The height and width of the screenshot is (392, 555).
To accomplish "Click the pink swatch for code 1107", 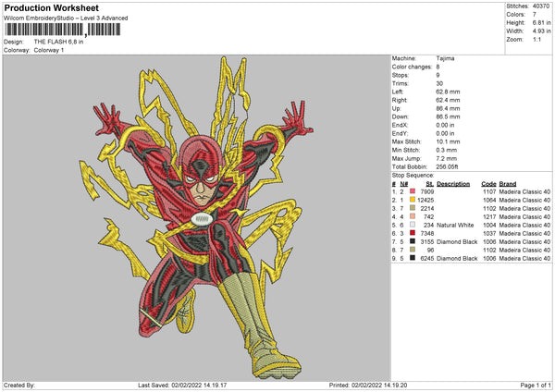I will [x=413, y=191].
